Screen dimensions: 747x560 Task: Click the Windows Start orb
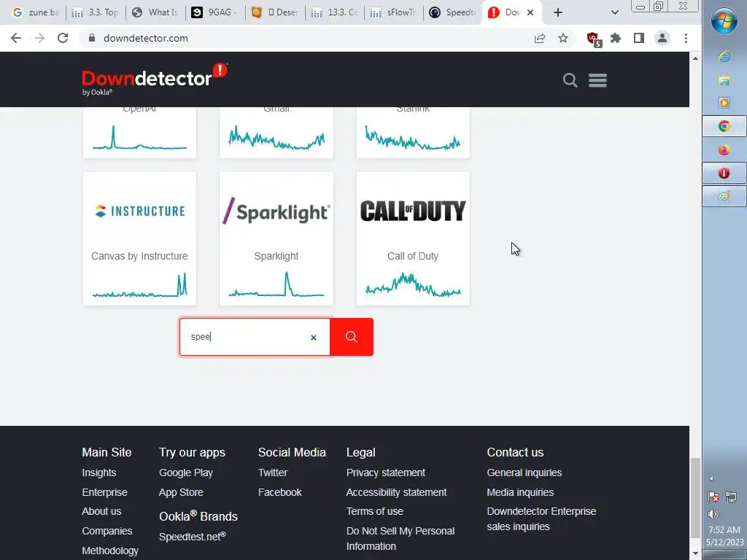coord(724,20)
